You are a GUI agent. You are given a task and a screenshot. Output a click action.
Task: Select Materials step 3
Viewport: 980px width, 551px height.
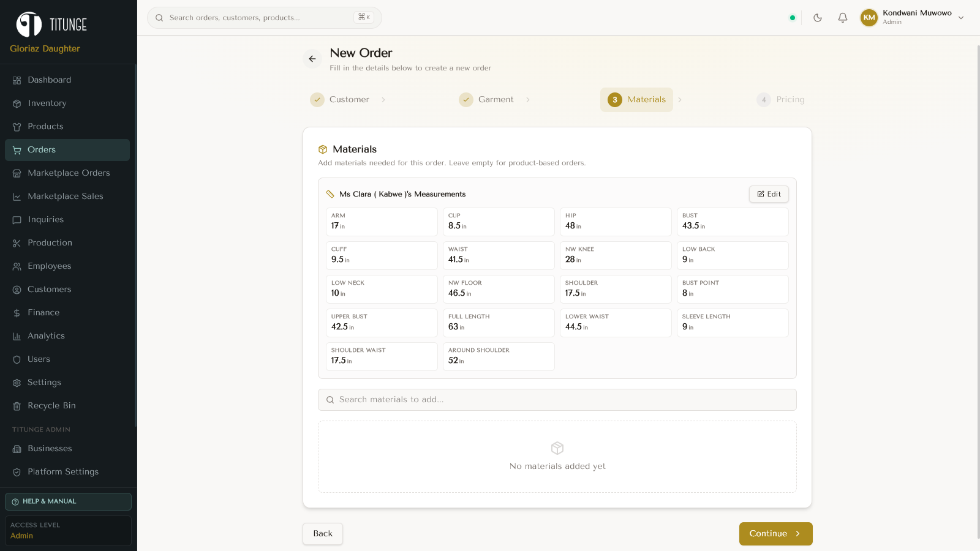tap(636, 100)
